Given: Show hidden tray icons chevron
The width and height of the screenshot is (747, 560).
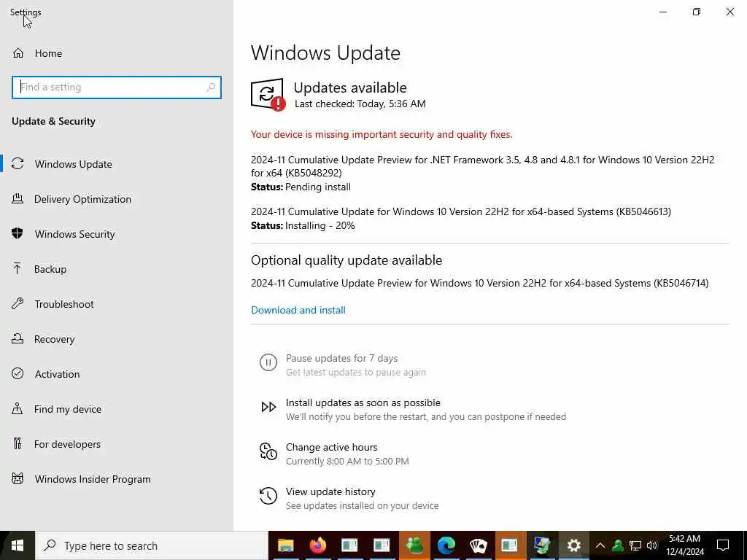Looking at the screenshot, I should (x=600, y=545).
